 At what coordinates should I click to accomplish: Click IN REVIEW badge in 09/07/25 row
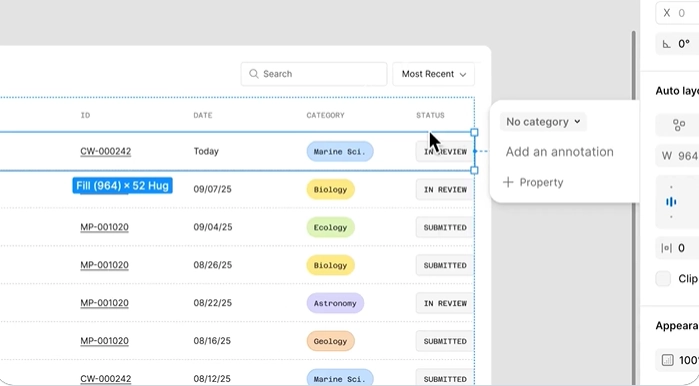444,189
